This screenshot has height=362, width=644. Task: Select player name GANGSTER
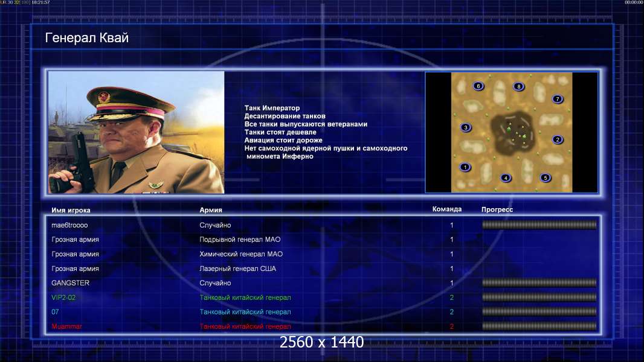(x=70, y=283)
